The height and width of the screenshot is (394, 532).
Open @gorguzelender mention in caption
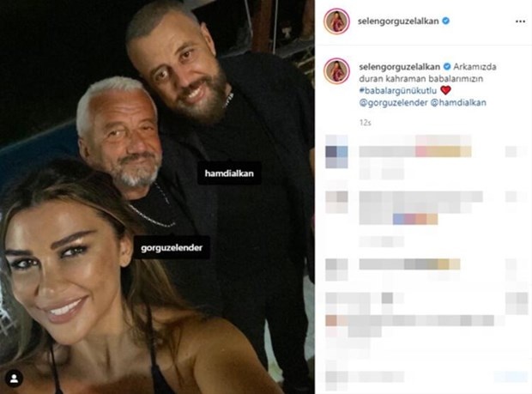pyautogui.click(x=393, y=102)
